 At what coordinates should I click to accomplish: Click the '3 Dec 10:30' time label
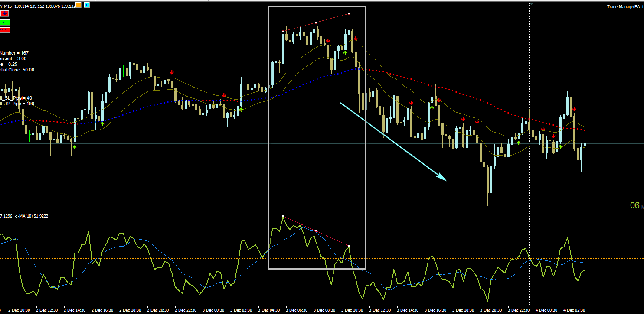pyautogui.click(x=351, y=310)
